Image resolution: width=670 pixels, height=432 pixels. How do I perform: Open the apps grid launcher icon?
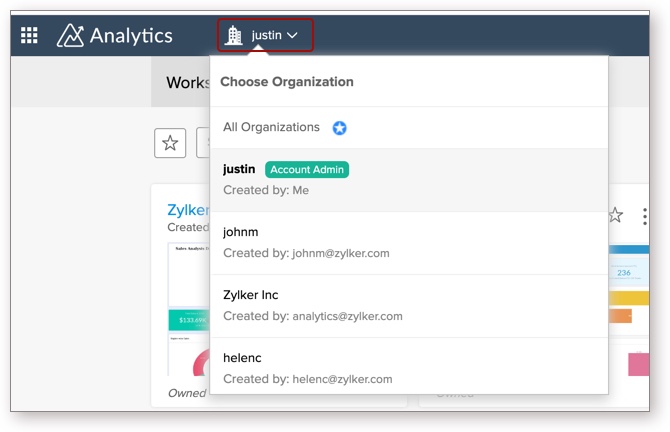pyautogui.click(x=29, y=35)
